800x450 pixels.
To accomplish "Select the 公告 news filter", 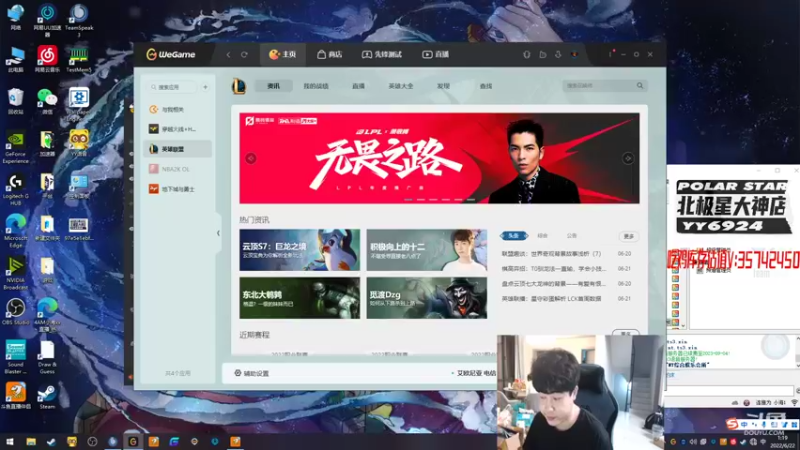I will [571, 236].
